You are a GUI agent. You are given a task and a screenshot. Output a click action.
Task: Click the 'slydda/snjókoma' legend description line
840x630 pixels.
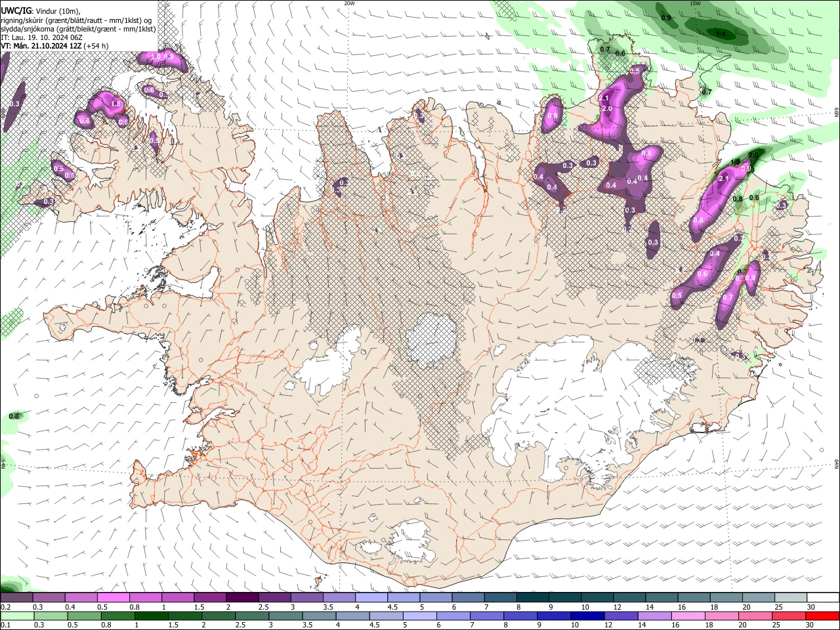point(78,29)
